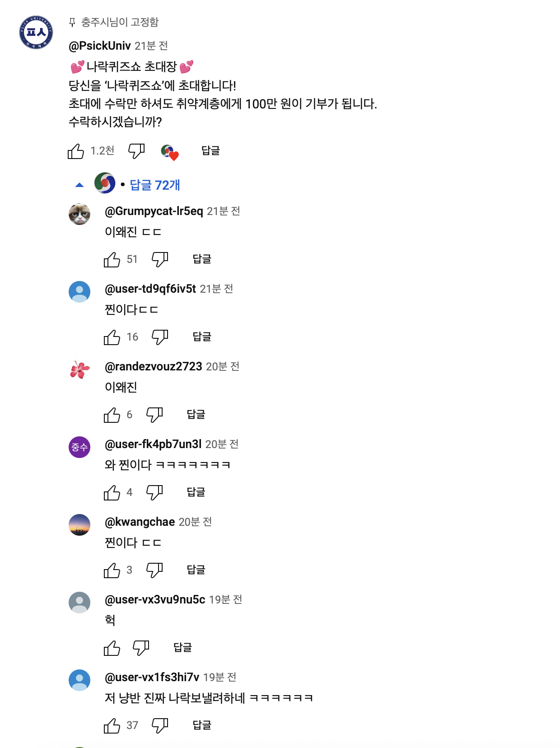Click the 답글 72개 replies toggle
This screenshot has height=748, width=560.
click(155, 185)
